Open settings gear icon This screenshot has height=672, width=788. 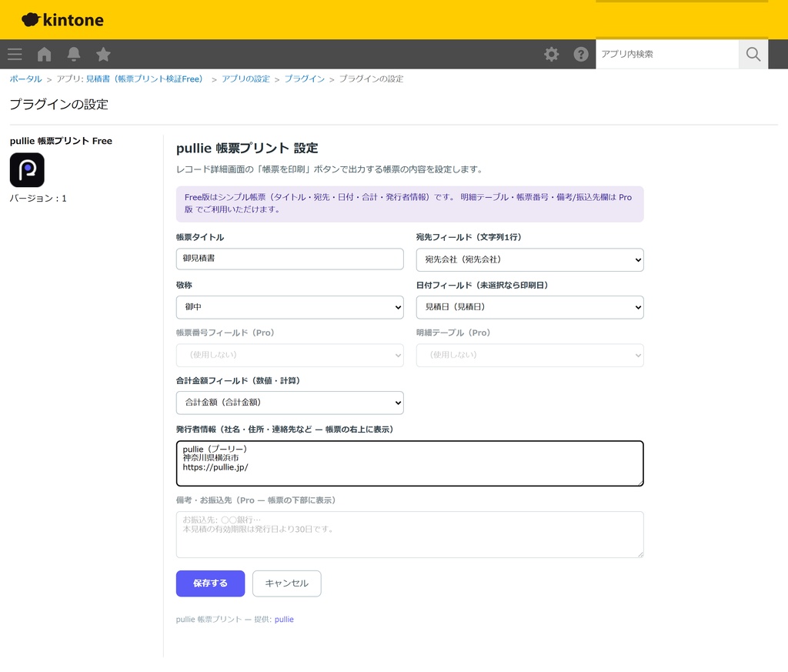551,55
